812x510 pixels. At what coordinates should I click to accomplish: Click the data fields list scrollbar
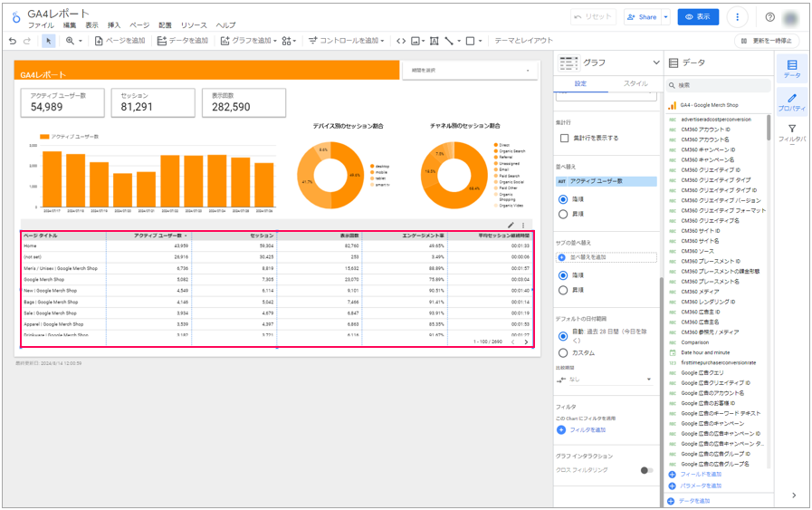pyautogui.click(x=768, y=128)
